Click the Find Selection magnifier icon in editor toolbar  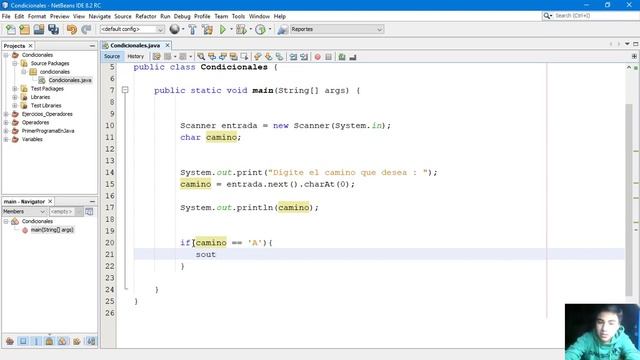coord(201,57)
